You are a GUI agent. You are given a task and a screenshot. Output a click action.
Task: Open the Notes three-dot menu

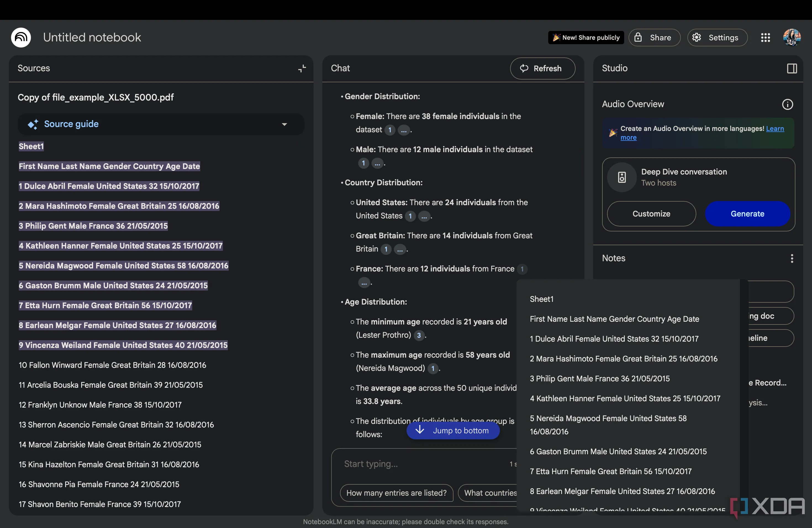[792, 258]
